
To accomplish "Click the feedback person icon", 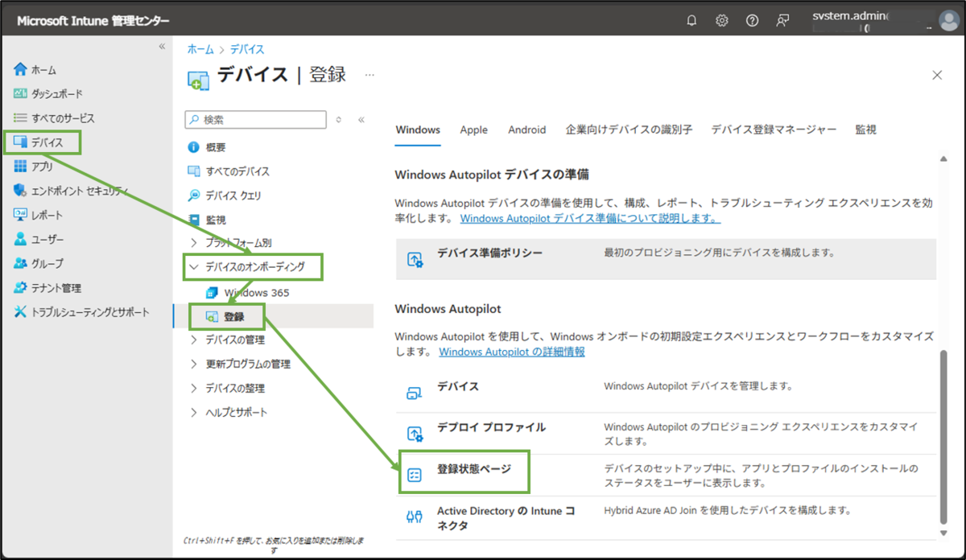I will point(782,21).
